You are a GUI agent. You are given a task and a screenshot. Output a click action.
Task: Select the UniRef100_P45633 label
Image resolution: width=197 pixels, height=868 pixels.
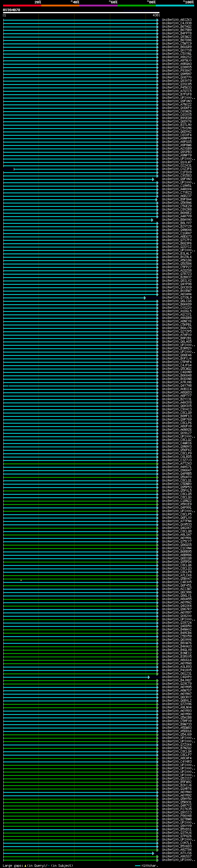(177, 88)
